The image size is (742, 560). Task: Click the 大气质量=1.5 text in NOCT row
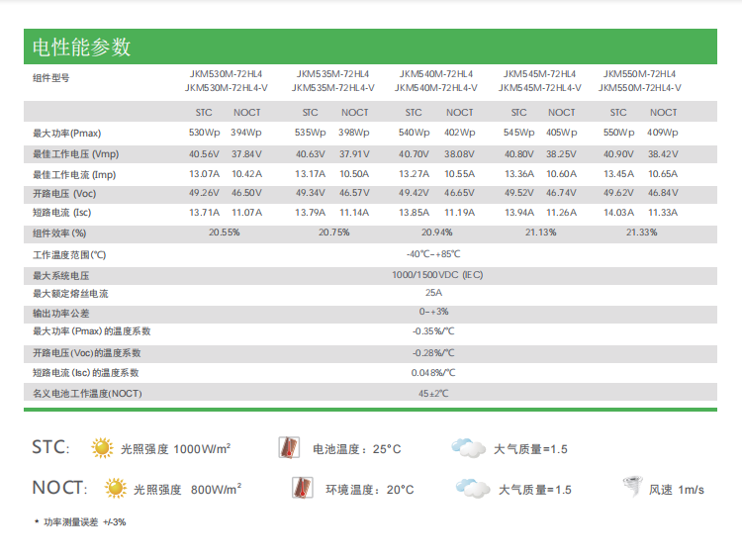click(x=534, y=490)
